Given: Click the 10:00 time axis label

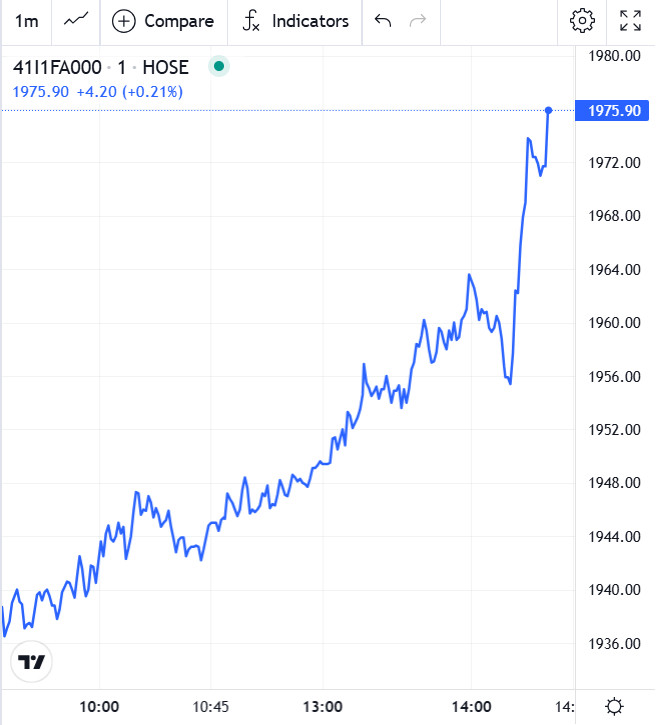Looking at the screenshot, I should (x=98, y=706).
